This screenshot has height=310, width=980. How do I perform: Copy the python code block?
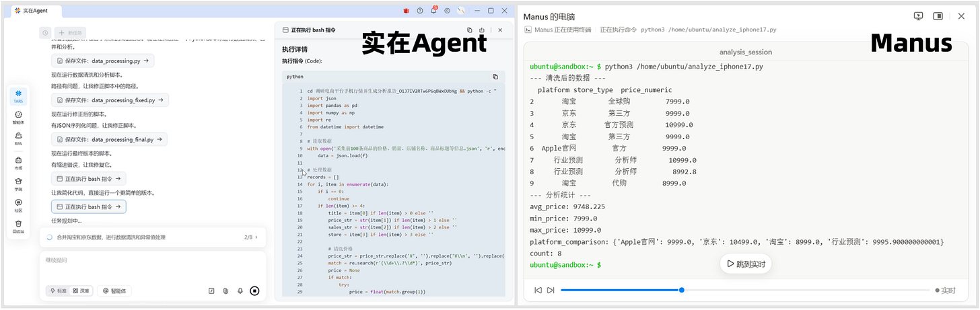pyautogui.click(x=495, y=77)
